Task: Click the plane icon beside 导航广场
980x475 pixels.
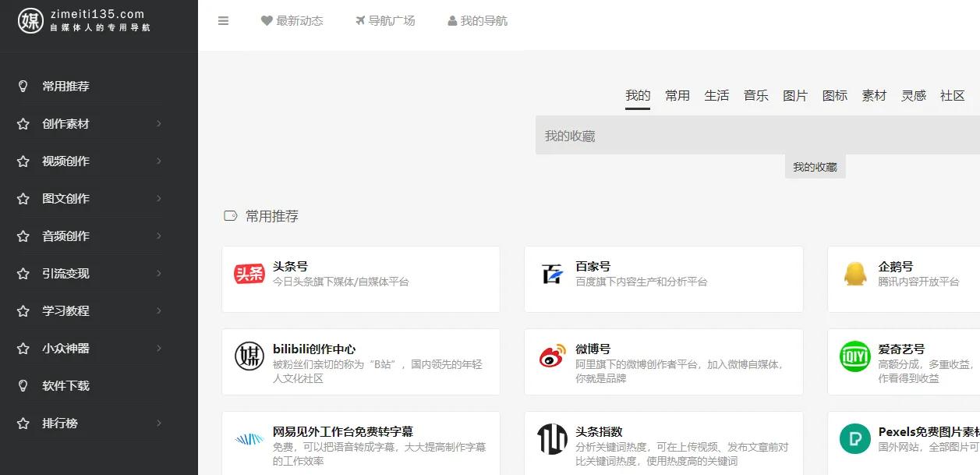Action: (360, 21)
